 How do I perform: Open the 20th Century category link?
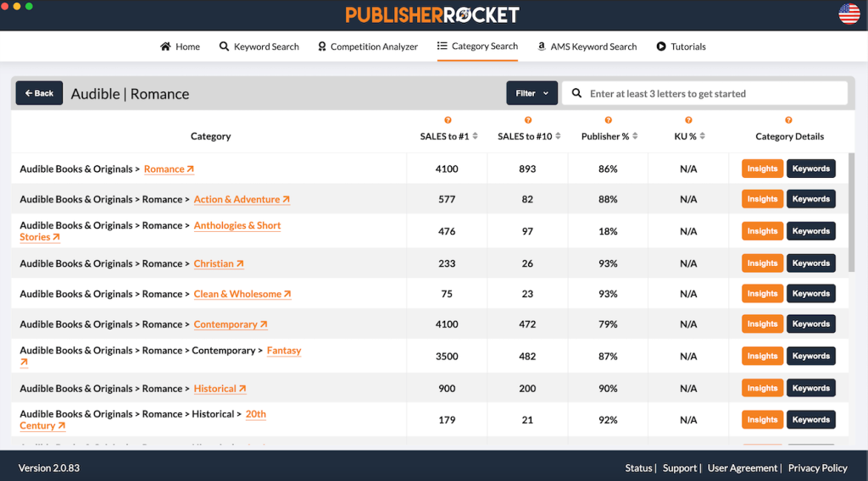coord(256,414)
